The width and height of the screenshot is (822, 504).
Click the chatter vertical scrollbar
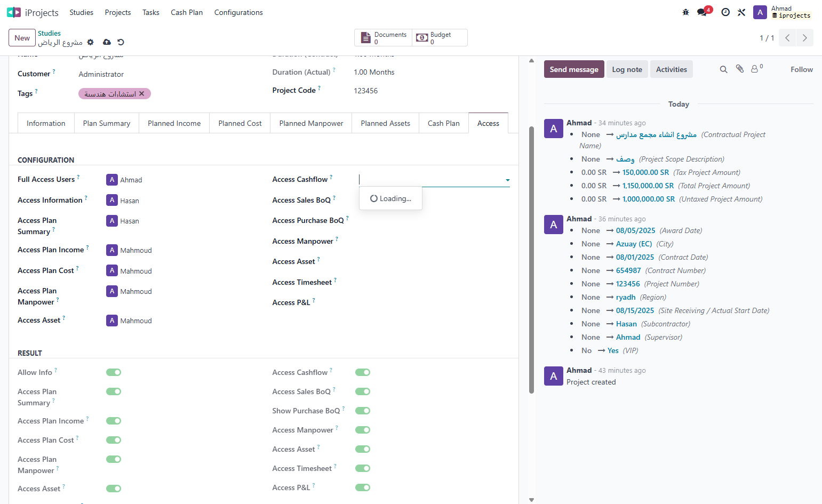tap(531, 260)
